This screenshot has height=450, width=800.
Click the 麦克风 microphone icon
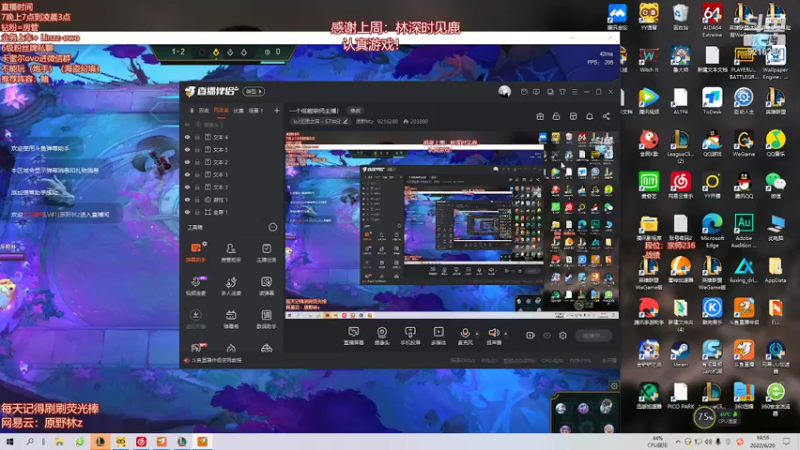pyautogui.click(x=465, y=335)
